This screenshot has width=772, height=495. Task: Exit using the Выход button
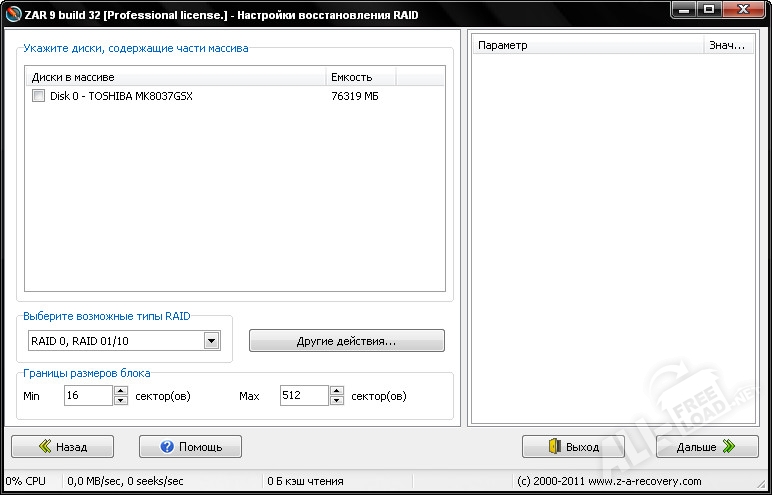(573, 446)
